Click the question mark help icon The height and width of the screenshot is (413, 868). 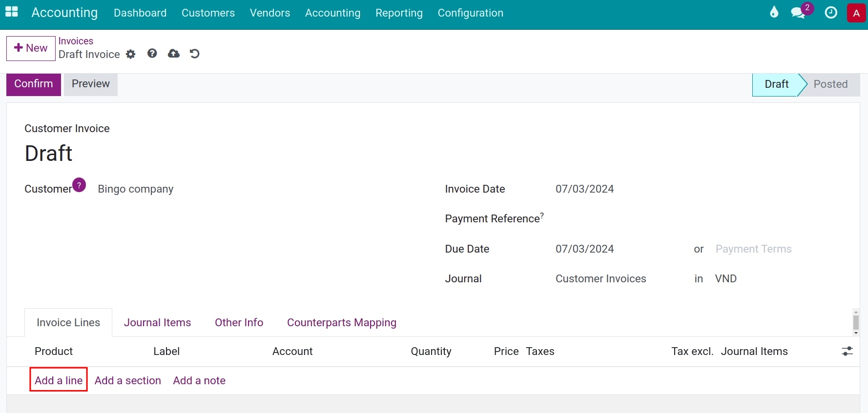click(x=152, y=53)
